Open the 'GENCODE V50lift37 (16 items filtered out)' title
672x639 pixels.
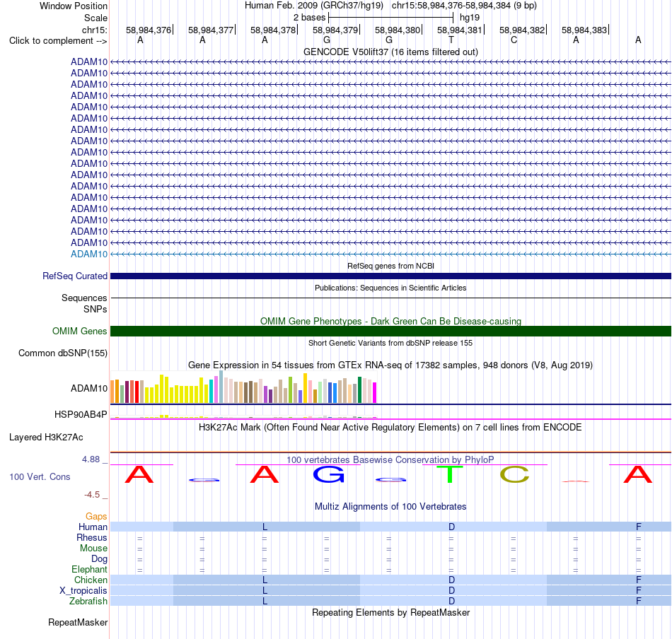390,52
